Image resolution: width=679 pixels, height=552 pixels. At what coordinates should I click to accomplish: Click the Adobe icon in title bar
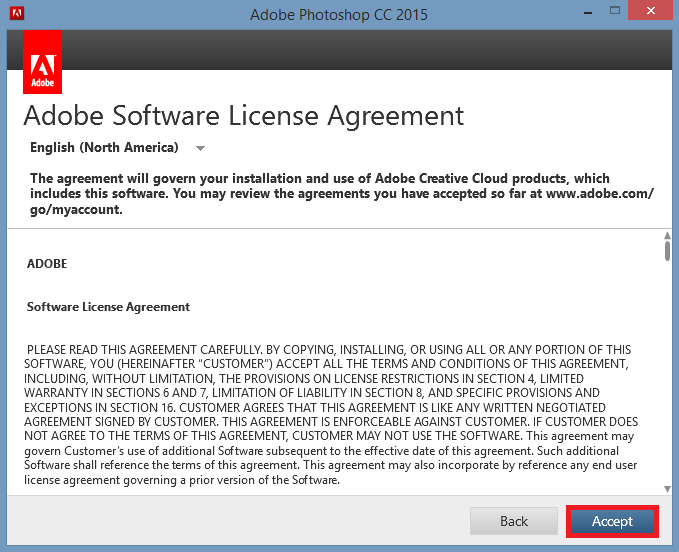[x=17, y=13]
